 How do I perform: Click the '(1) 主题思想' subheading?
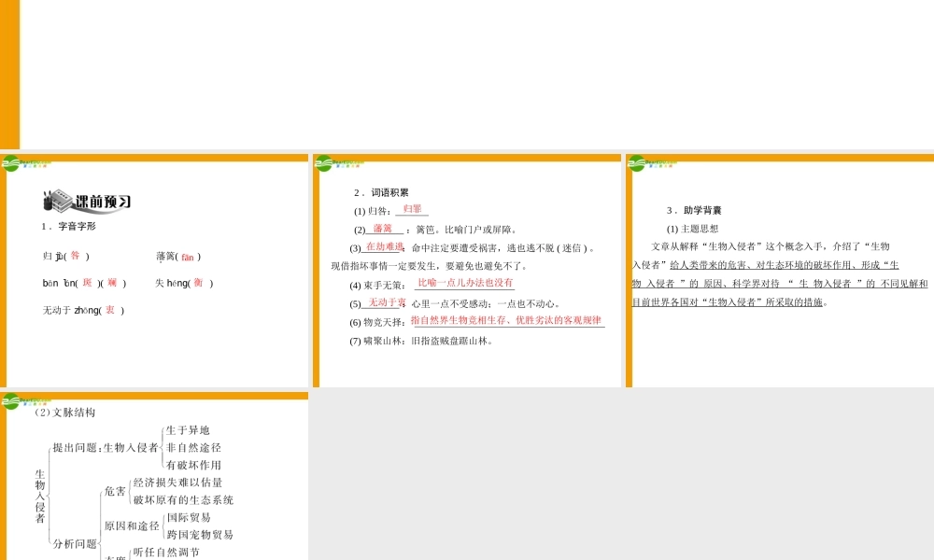[x=692, y=229]
